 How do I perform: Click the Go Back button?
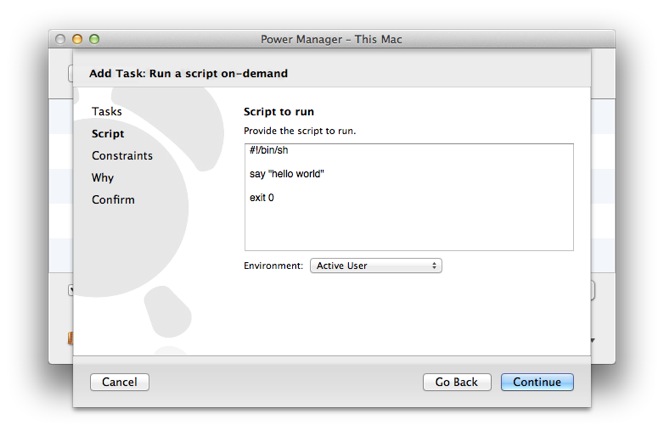pyautogui.click(x=457, y=382)
